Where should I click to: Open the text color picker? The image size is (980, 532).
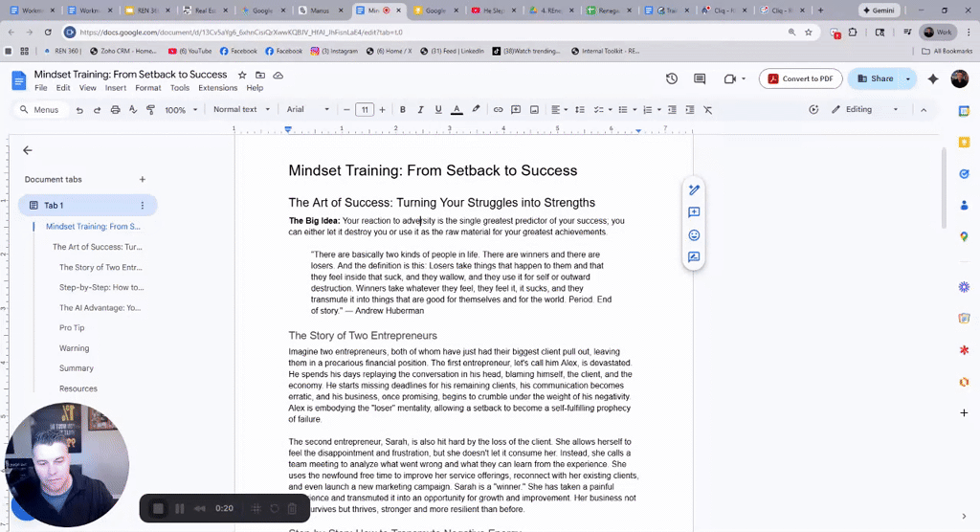457,110
